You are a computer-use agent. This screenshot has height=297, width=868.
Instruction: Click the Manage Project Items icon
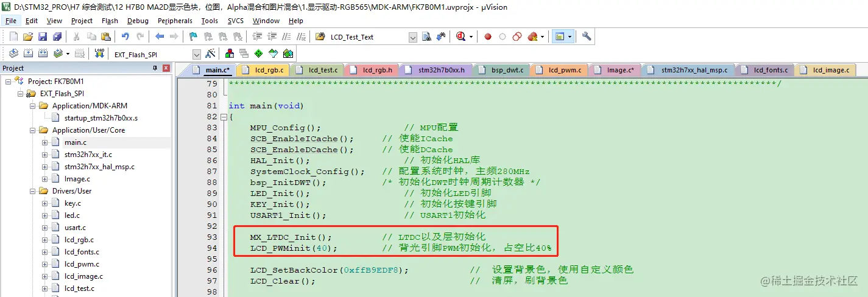coord(230,54)
